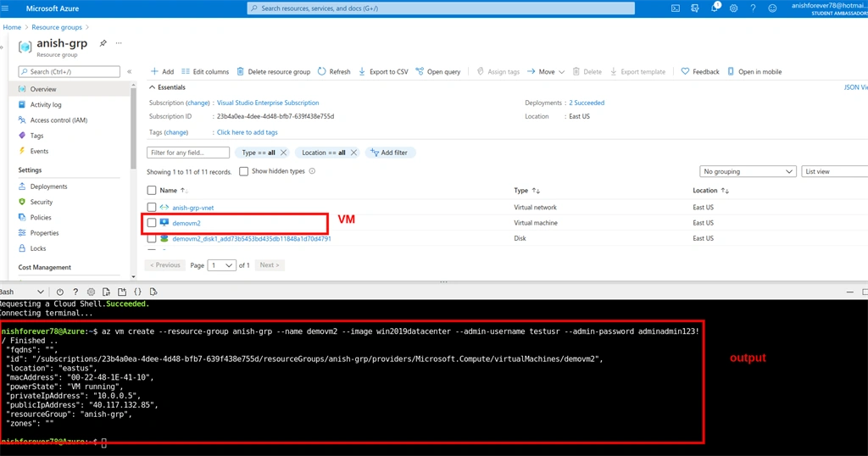
Task: Launch Cloud Shell from top bar icon
Action: (676, 8)
